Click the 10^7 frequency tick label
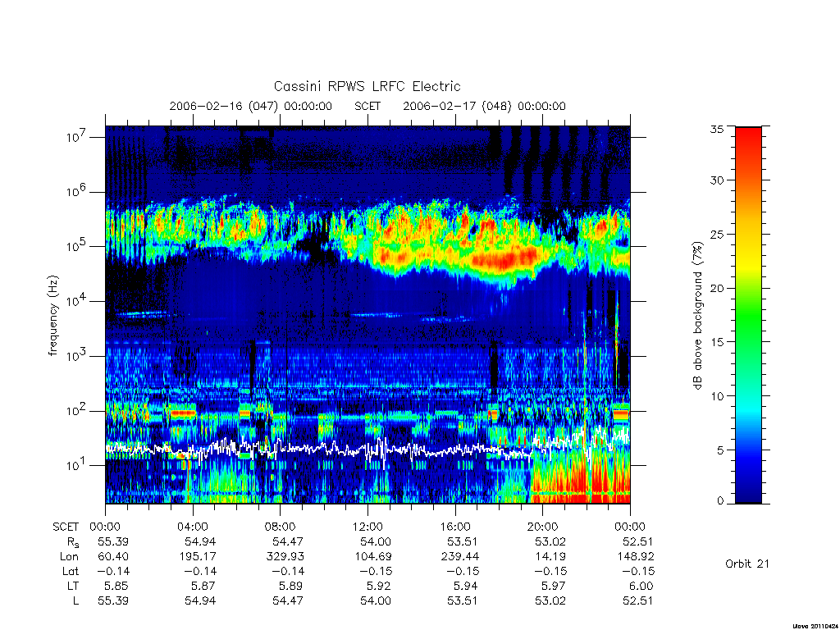840x630 pixels. coord(77,137)
